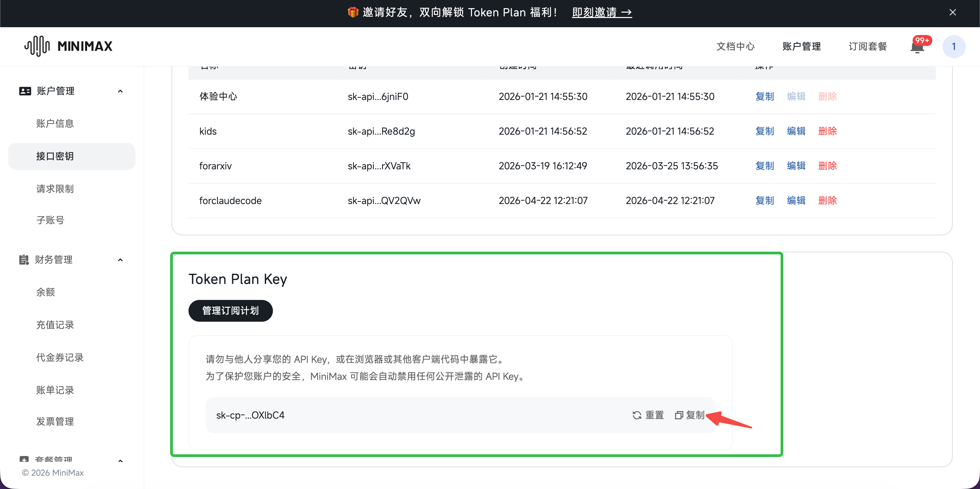Image resolution: width=980 pixels, height=489 pixels.
Task: Edit the 体验中心 key entry
Action: pos(796,97)
